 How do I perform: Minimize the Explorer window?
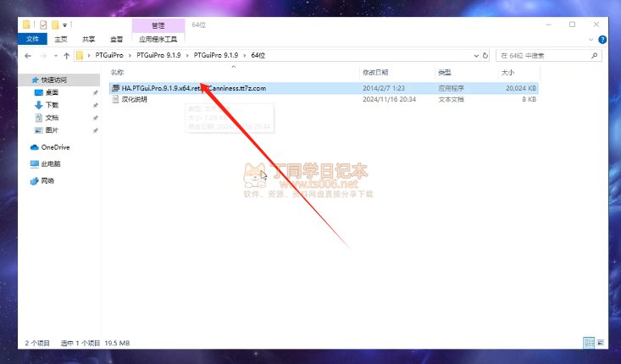click(x=548, y=25)
